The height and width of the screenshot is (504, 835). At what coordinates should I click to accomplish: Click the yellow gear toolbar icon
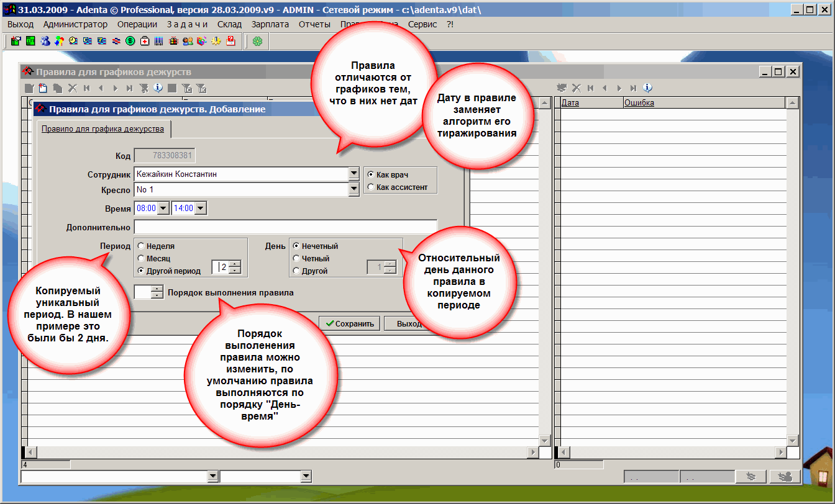[x=216, y=42]
